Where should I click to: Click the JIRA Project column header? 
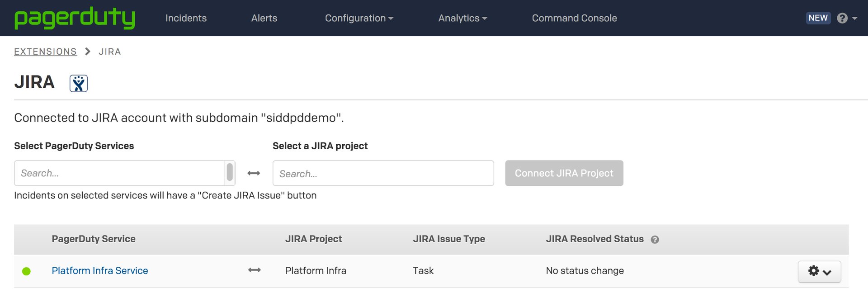(313, 239)
